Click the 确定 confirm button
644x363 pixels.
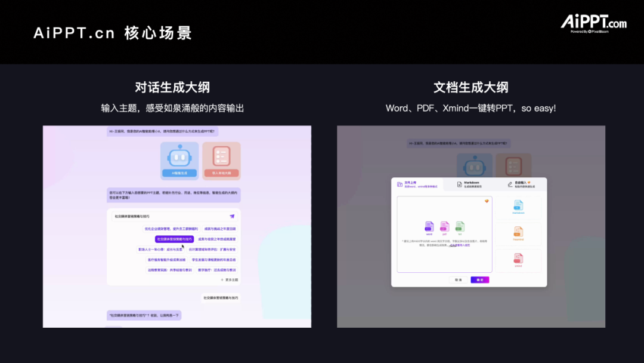[480, 279]
